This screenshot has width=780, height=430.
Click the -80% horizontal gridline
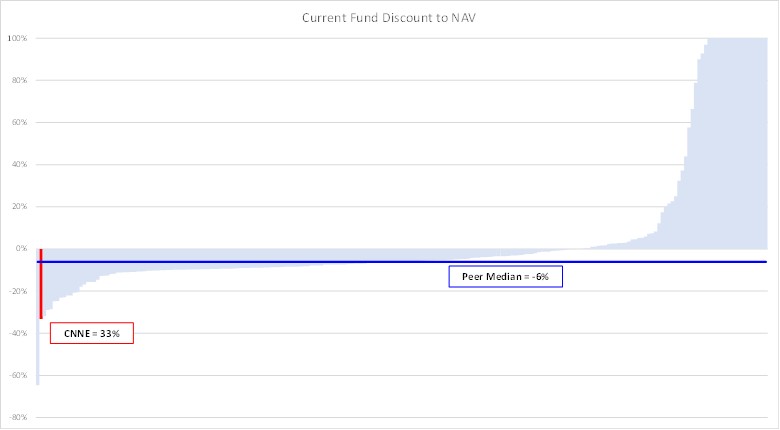point(400,417)
